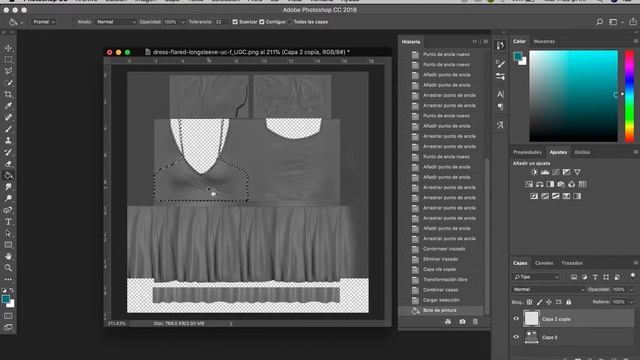Select the Crop tool
The width and height of the screenshot is (640, 360).
[8, 94]
